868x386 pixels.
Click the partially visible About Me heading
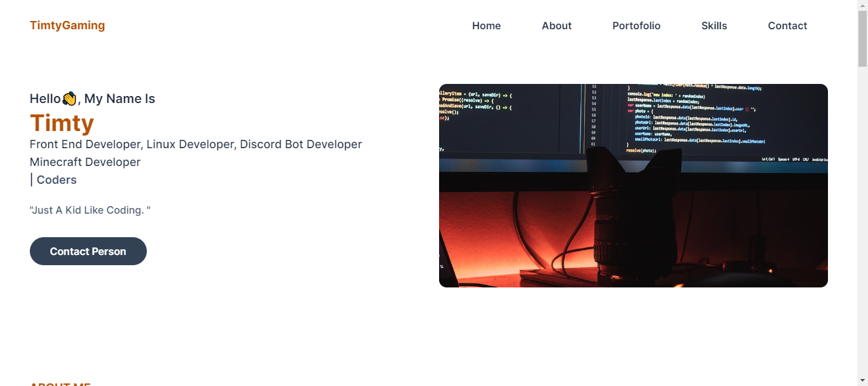[60, 383]
